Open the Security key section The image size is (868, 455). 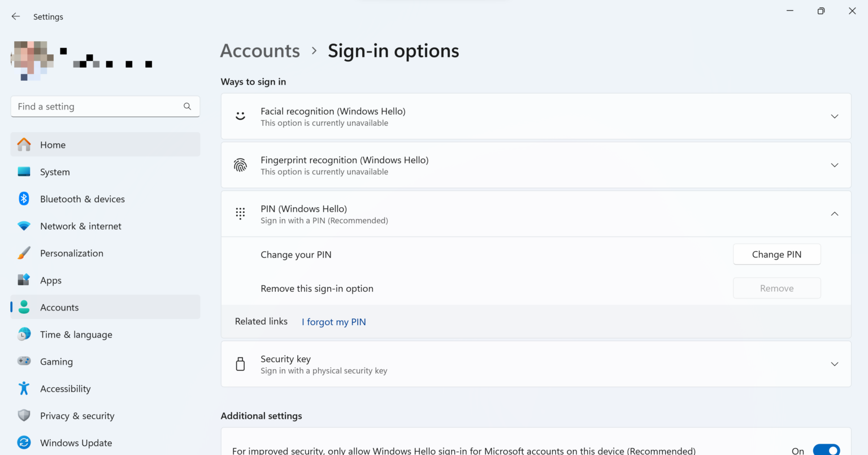pyautogui.click(x=835, y=364)
